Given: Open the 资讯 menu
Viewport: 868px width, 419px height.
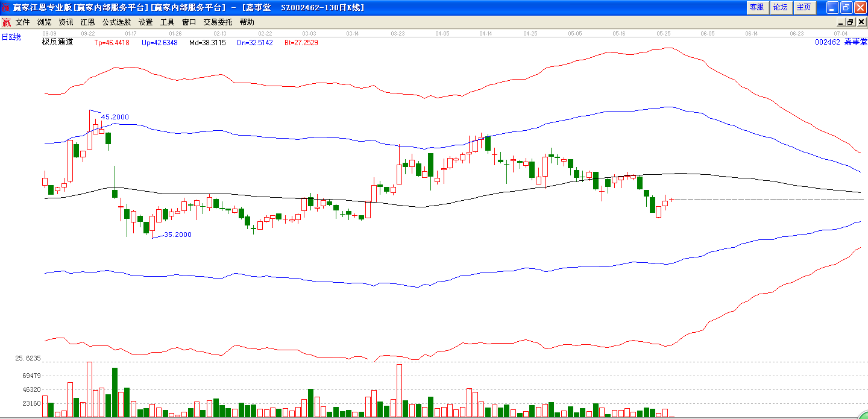Looking at the screenshot, I should pos(66,22).
